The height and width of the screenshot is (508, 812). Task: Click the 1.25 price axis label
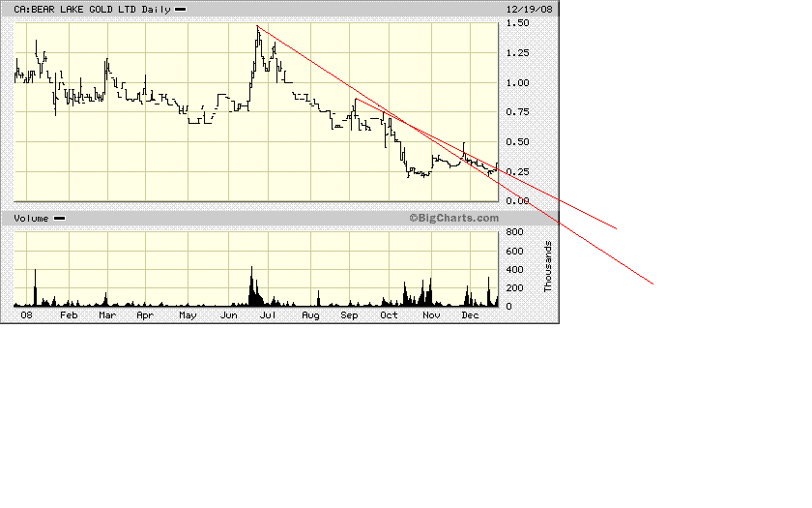tap(517, 53)
